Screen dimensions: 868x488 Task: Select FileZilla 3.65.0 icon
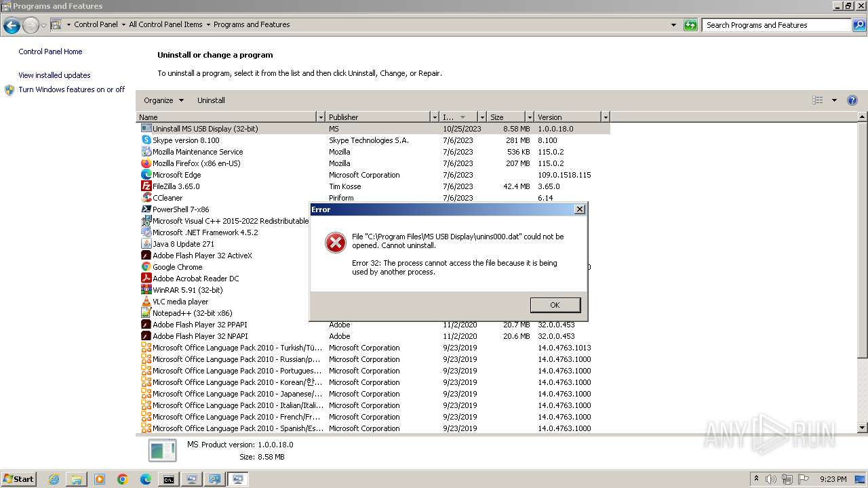(x=146, y=186)
